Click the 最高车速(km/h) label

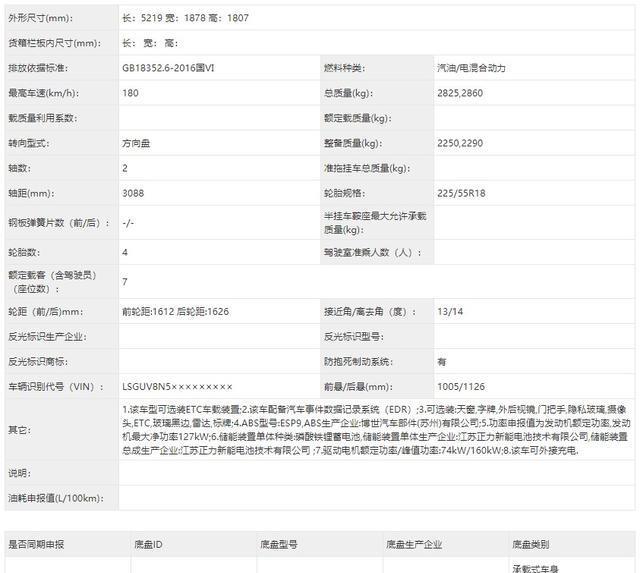(43, 93)
